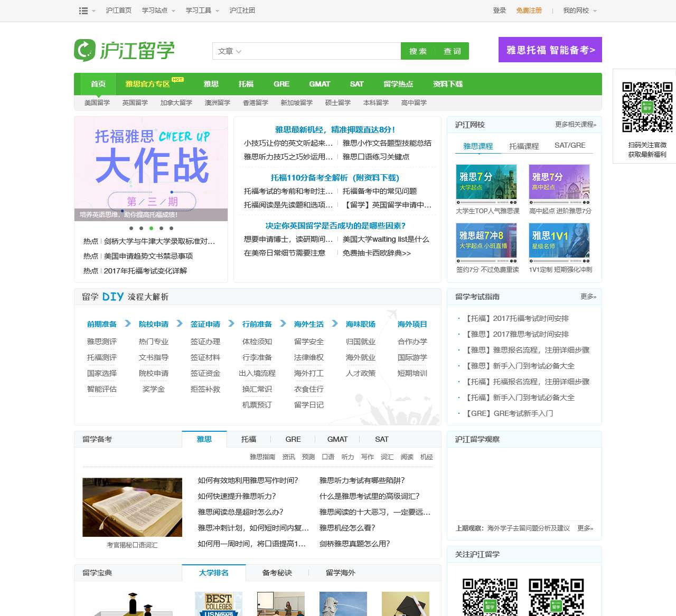Open the 我的网校 dropdown
676x616 pixels.
[580, 11]
